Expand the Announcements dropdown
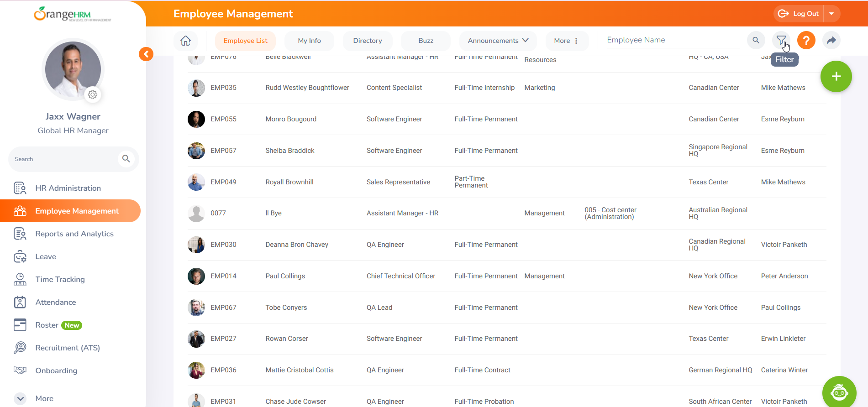 point(498,41)
